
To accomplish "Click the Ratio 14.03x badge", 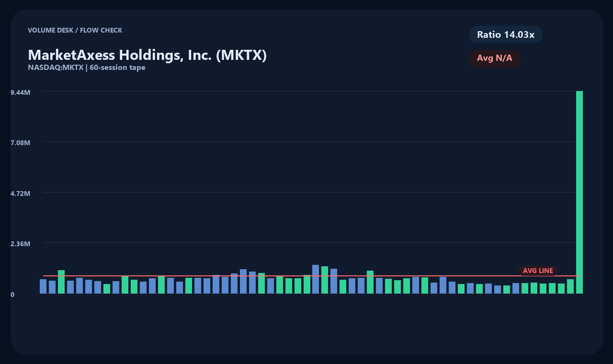I will coord(506,34).
